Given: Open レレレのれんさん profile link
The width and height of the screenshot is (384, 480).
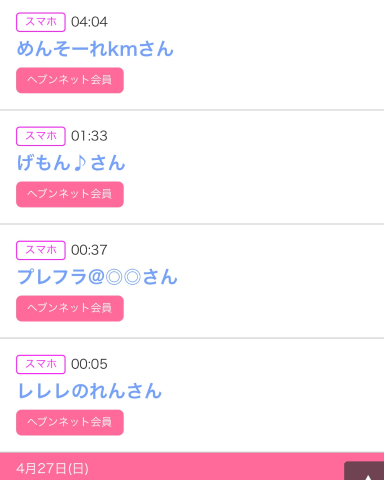Looking at the screenshot, I should click(x=89, y=391).
